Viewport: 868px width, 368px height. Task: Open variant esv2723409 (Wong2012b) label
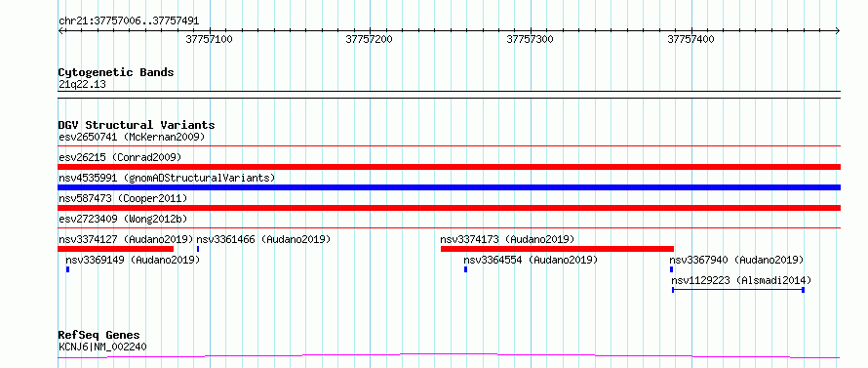[123, 219]
